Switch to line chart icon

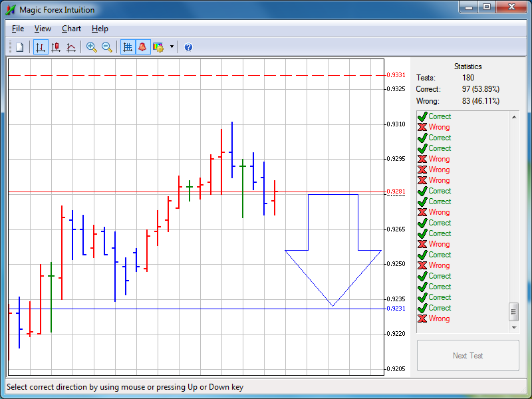(71, 47)
